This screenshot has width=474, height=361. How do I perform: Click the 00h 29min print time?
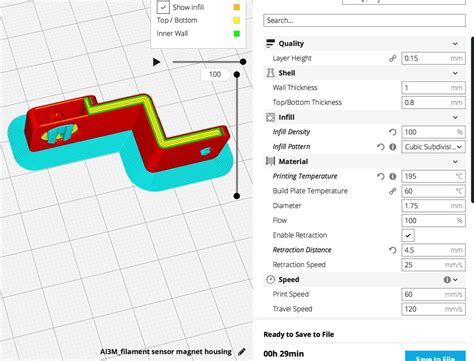pos(283,354)
